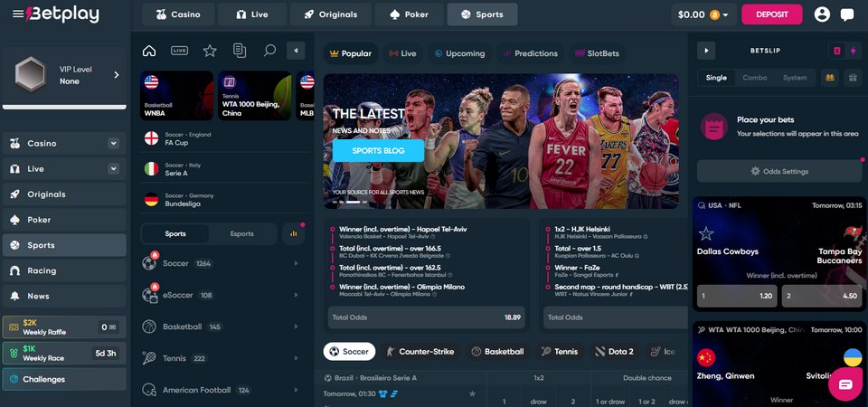The height and width of the screenshot is (407, 868).
Task: Select the Sports top navigation tab
Action: click(482, 14)
